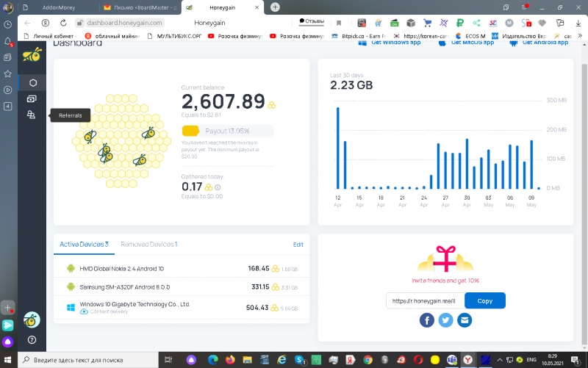Open the bee profile avatar in sidebar
Image resolution: width=588 pixels, height=368 pixels.
click(32, 320)
